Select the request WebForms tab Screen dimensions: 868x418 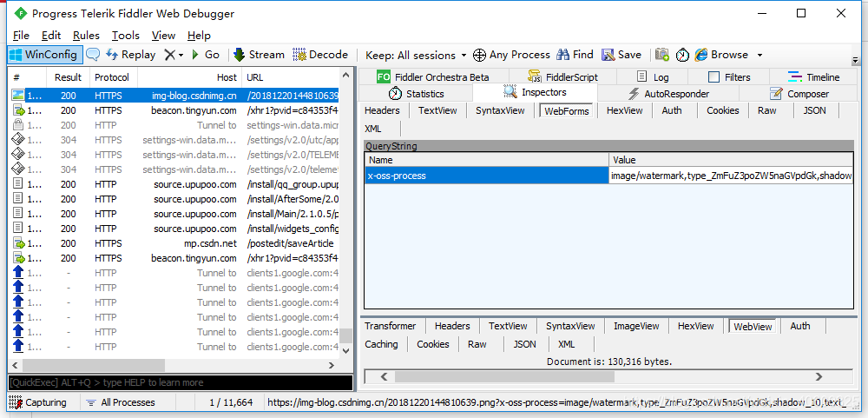coord(568,111)
